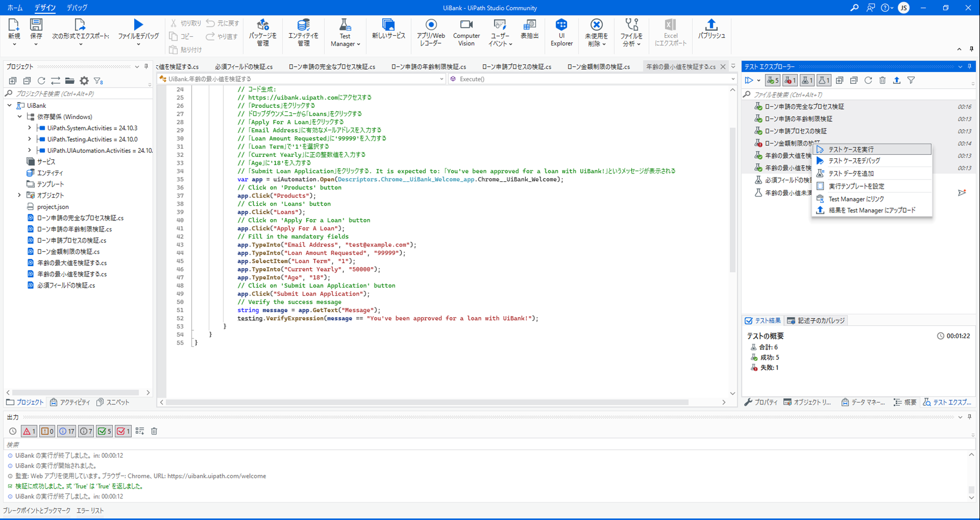Toggle trace messages filter showing 7

[x=86, y=431]
